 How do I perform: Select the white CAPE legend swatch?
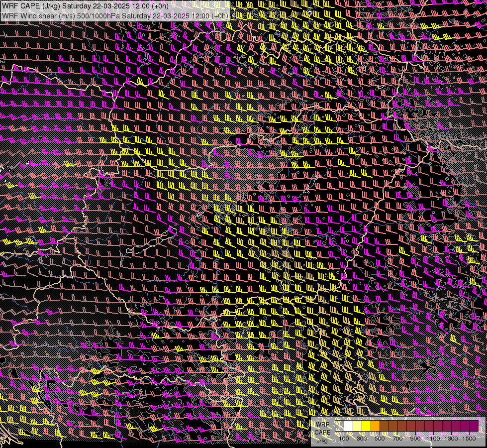pos(349,426)
